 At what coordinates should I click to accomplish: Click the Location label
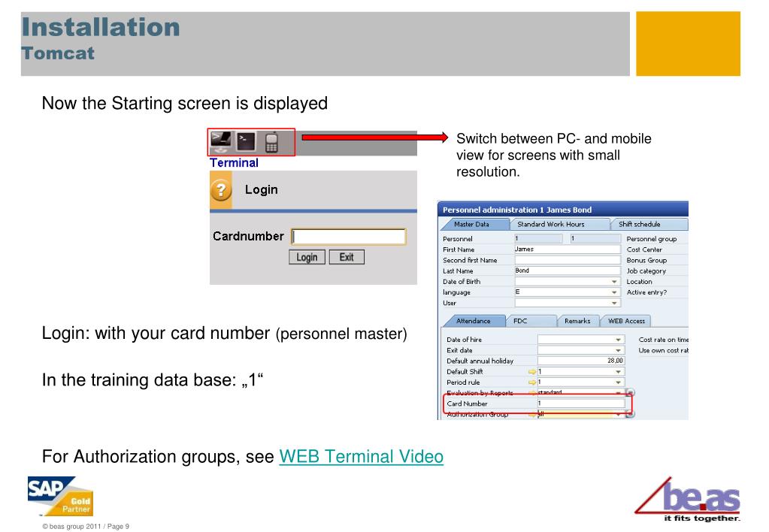[x=639, y=282]
